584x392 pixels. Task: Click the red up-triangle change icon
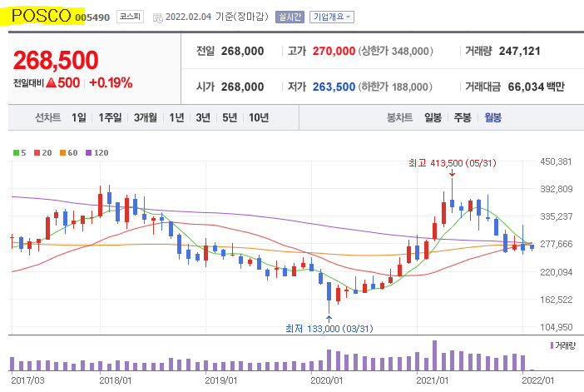(x=52, y=82)
